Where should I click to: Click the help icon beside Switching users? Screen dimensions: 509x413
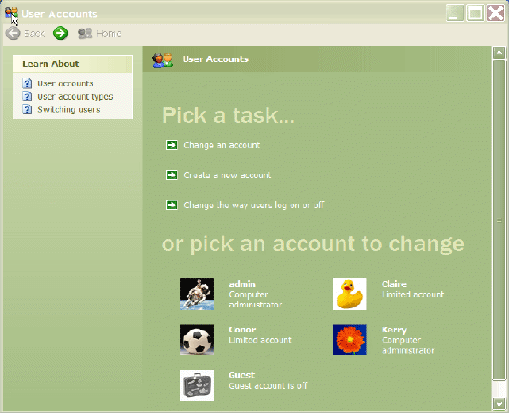pos(27,109)
